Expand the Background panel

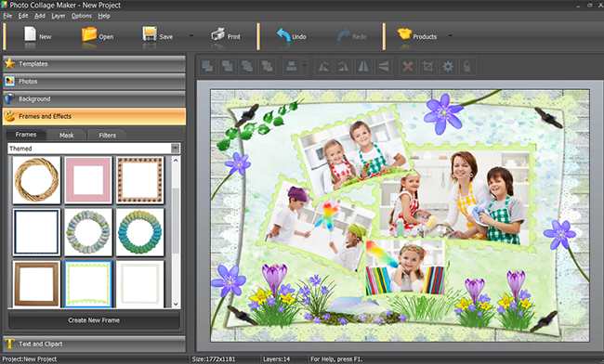tap(95, 98)
